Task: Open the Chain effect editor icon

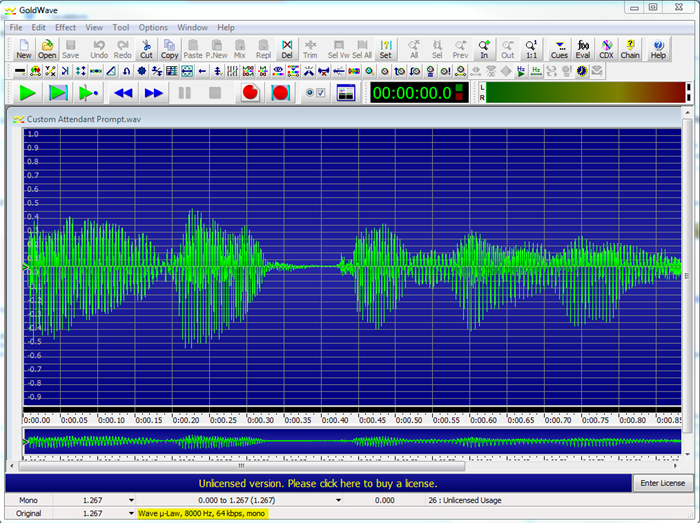Action: (x=630, y=49)
